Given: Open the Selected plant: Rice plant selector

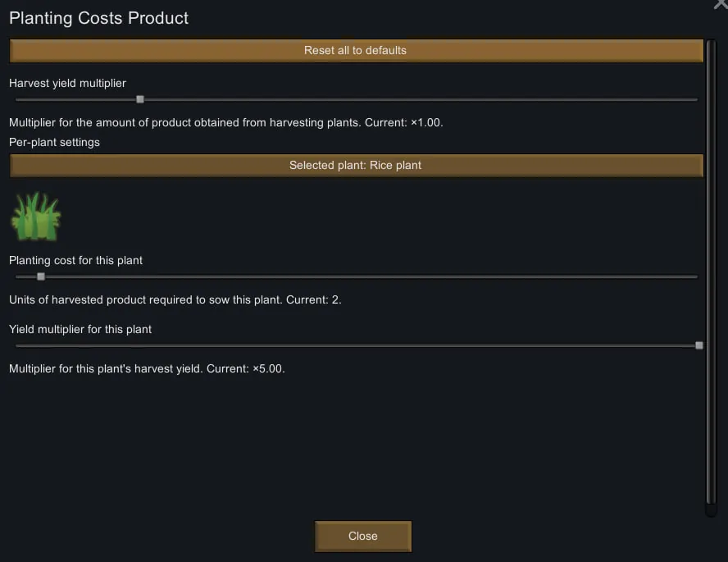Looking at the screenshot, I should coord(356,166).
